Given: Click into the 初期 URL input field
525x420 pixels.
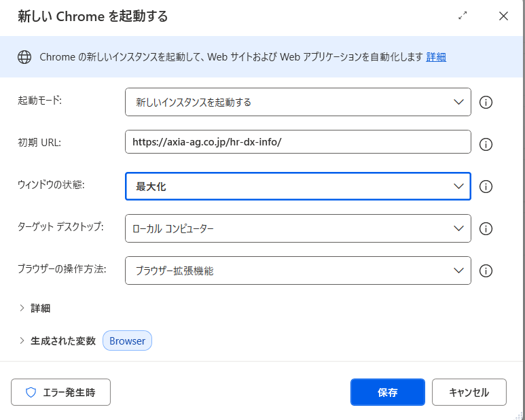Looking at the screenshot, I should coord(297,142).
